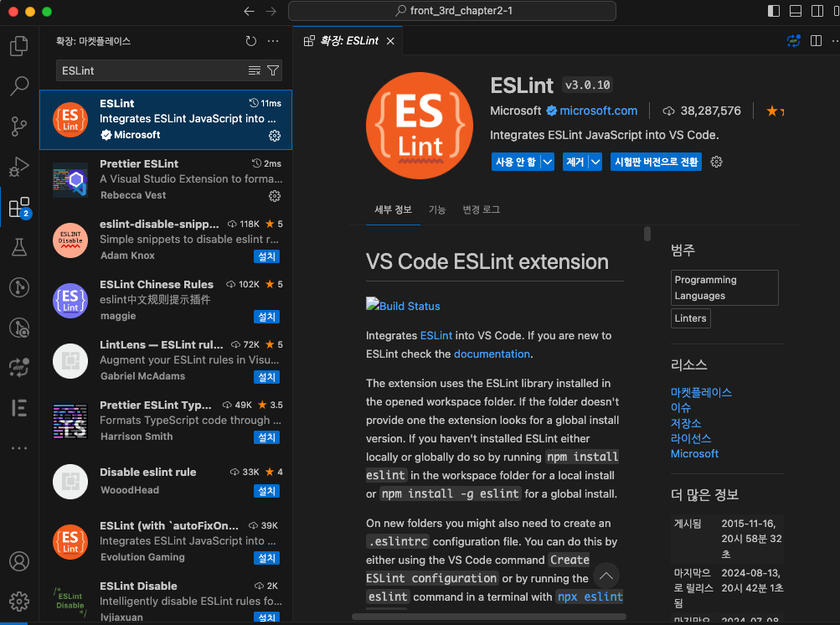Select the 세부 정보 tab
This screenshot has width=840, height=625.
pos(394,209)
